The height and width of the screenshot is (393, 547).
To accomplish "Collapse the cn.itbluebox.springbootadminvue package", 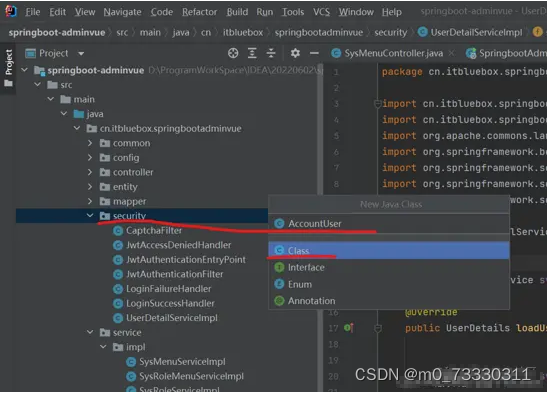I will point(77,128).
